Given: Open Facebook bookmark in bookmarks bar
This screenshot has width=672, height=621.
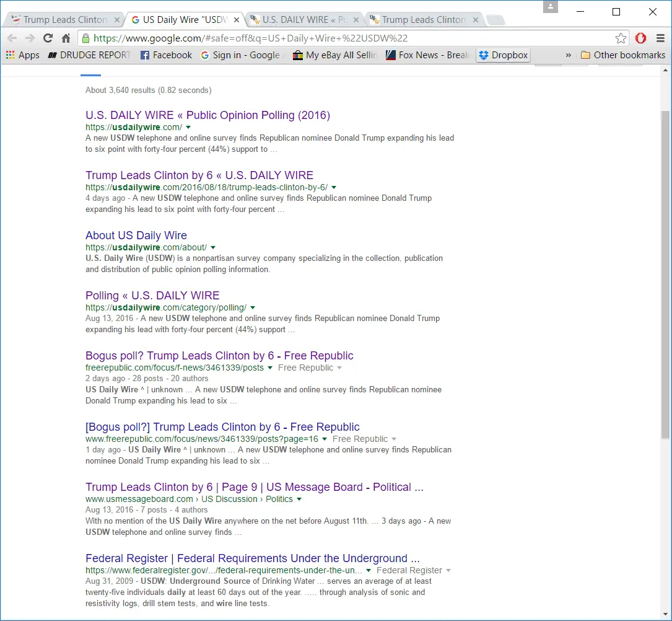Looking at the screenshot, I should point(166,55).
